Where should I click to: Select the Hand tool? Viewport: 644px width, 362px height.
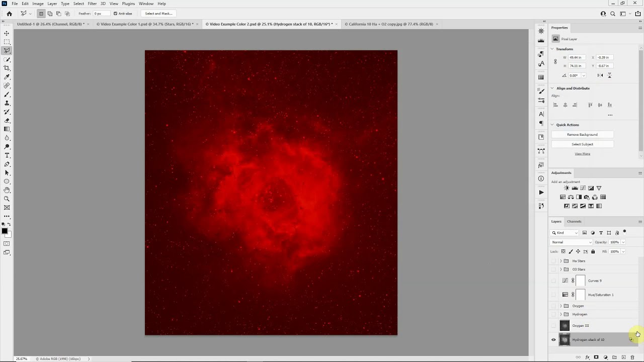7,190
